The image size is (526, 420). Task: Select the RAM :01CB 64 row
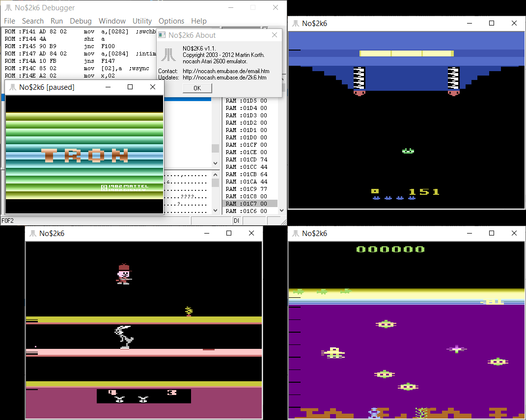(x=250, y=174)
